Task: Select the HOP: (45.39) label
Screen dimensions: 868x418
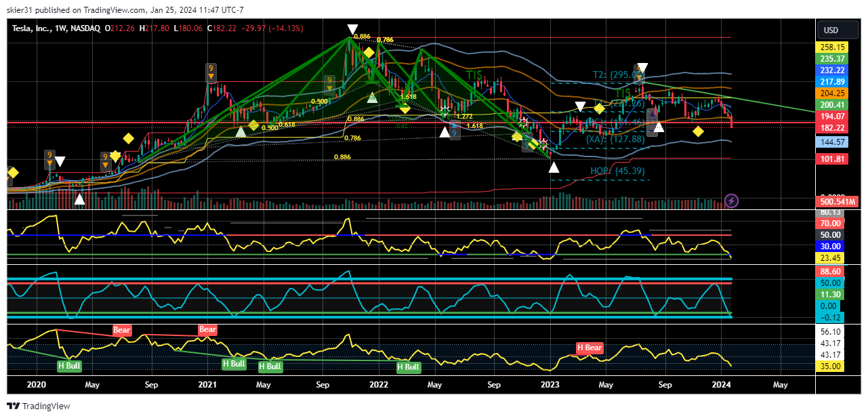Action: [x=617, y=171]
